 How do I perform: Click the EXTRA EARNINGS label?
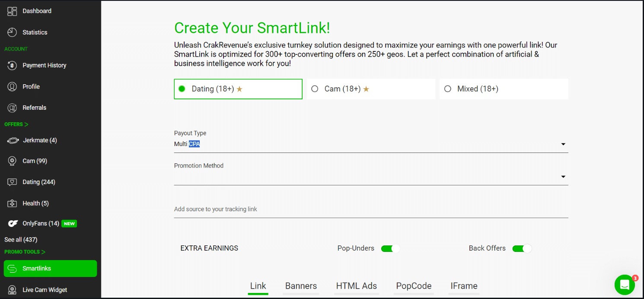click(209, 248)
